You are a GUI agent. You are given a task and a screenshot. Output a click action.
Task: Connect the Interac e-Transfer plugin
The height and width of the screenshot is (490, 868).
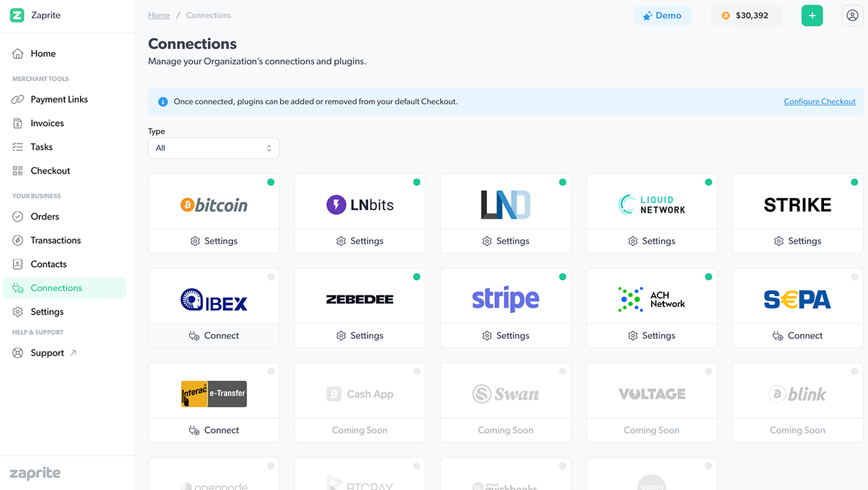click(214, 430)
